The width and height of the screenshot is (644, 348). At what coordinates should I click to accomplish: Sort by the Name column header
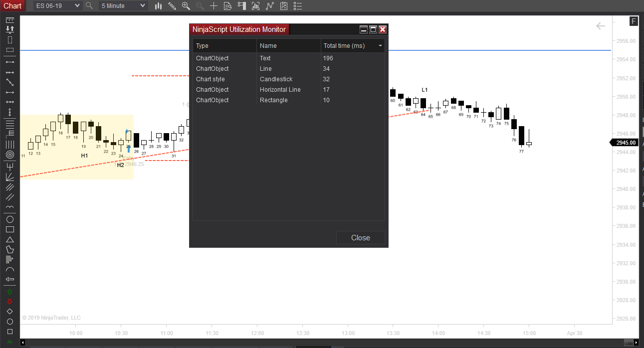point(289,46)
